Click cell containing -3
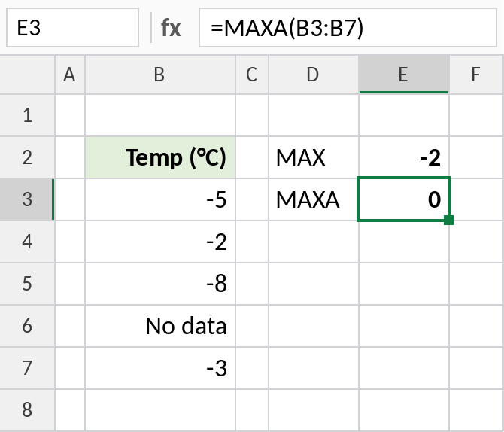 pyautogui.click(x=160, y=368)
